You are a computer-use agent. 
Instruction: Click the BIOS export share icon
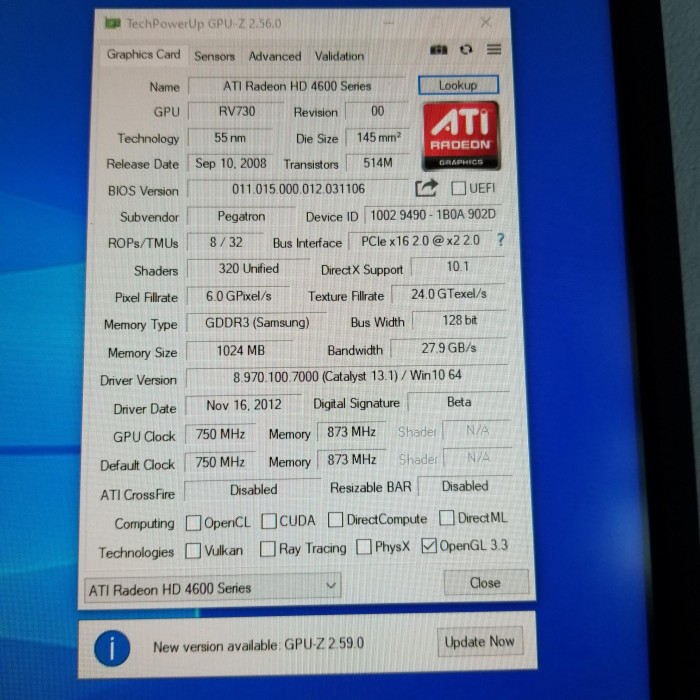click(426, 188)
